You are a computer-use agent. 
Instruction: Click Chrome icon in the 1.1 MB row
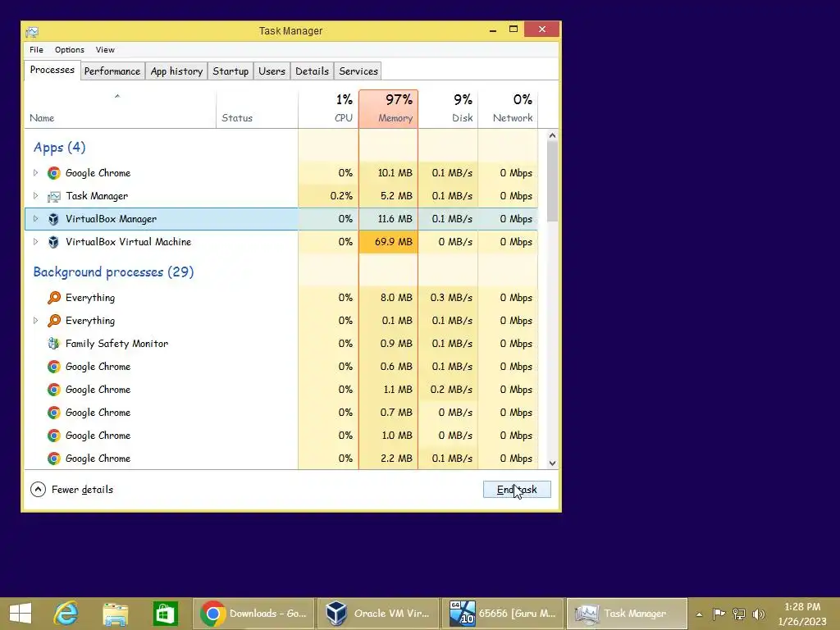click(53, 390)
